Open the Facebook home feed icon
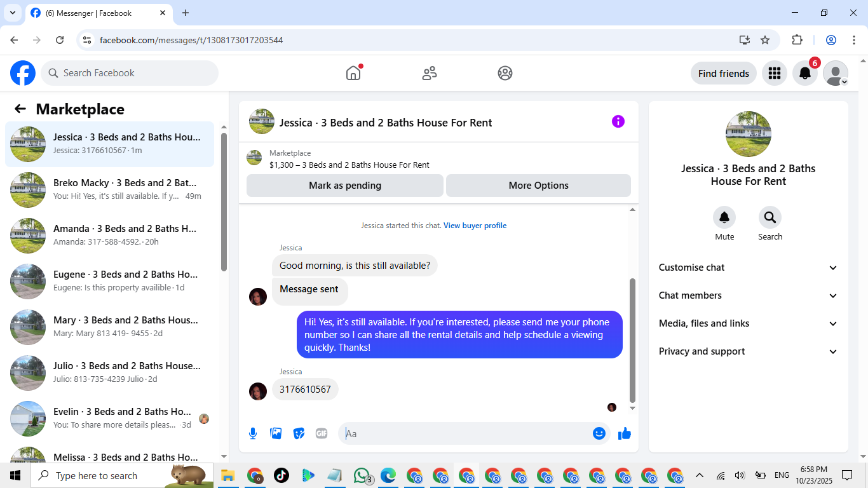This screenshot has width=868, height=488. coord(353,73)
